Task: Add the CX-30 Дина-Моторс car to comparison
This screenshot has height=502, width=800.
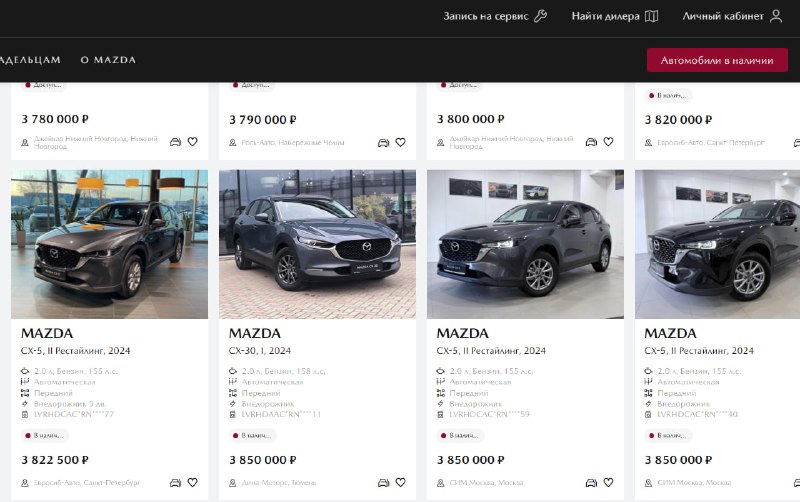Action: [384, 483]
